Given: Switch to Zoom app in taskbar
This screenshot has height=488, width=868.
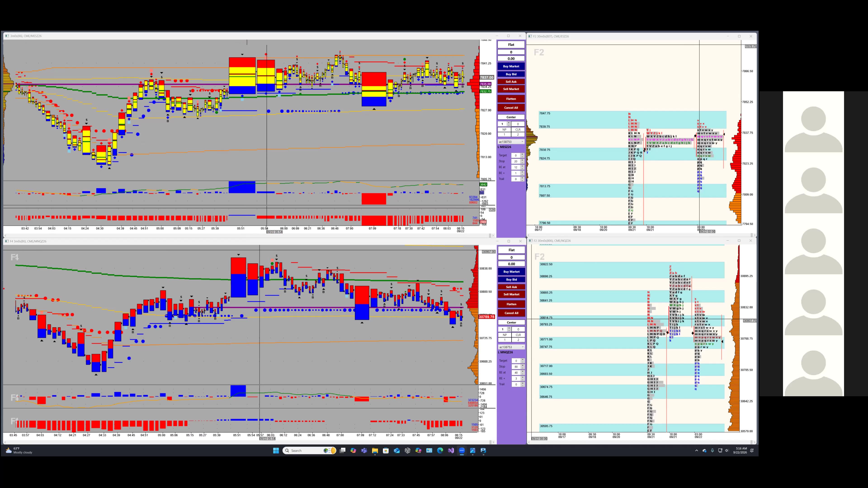Looking at the screenshot, I should pyautogui.click(x=462, y=451).
